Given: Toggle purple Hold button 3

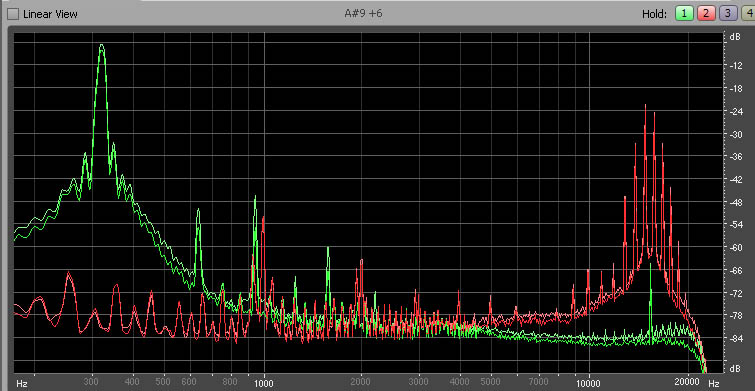Looking at the screenshot, I should pos(727,13).
